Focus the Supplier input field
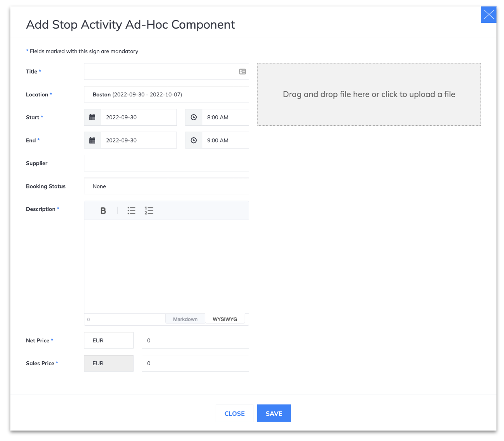The height and width of the screenshot is (441, 504). coord(166,163)
